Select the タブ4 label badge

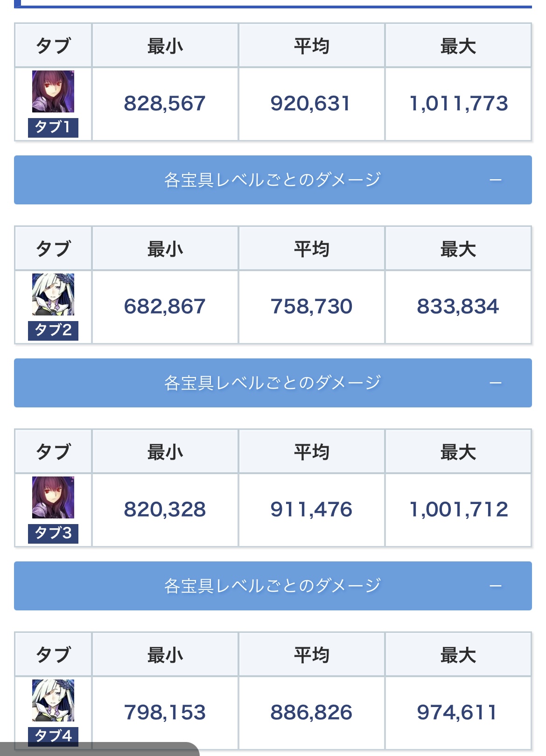[x=53, y=736]
